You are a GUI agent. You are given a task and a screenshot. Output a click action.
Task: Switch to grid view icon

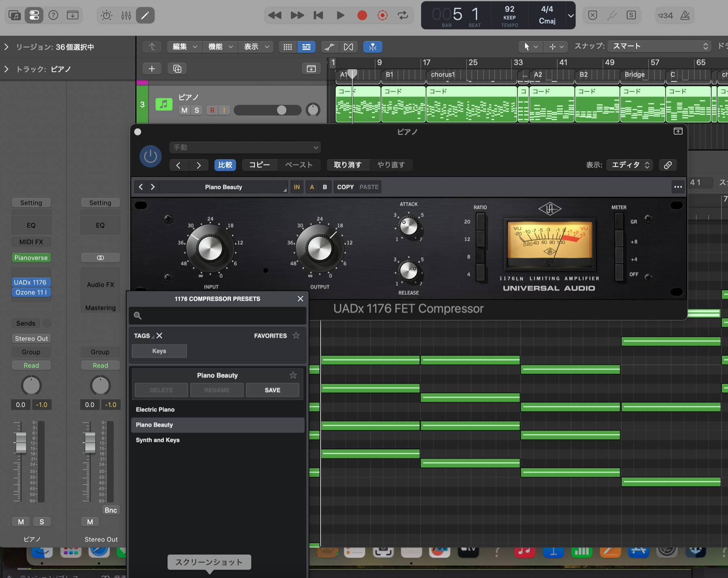(x=288, y=47)
